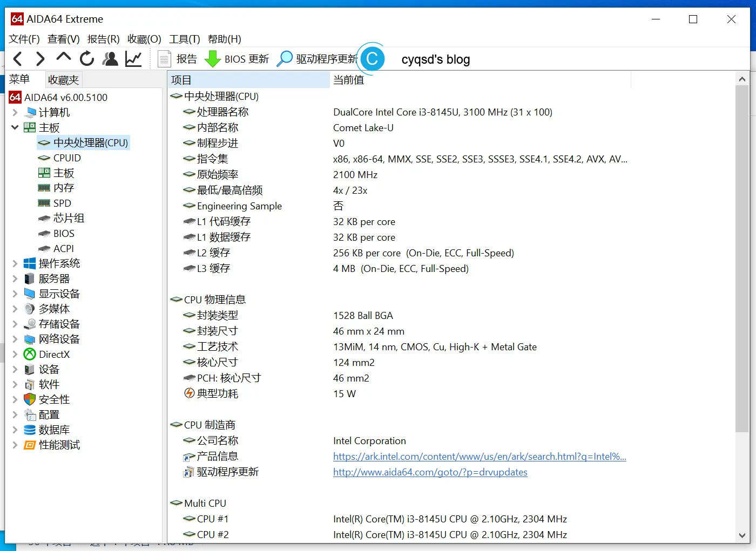This screenshot has height=551, width=756.
Task: Expand the 性能测试 tree node
Action: 15,445
